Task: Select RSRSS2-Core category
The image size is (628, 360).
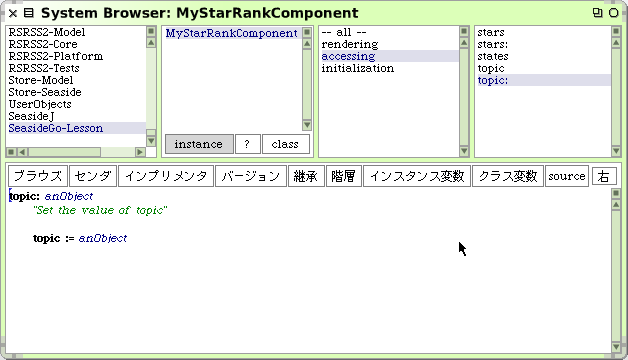Action: (76, 44)
